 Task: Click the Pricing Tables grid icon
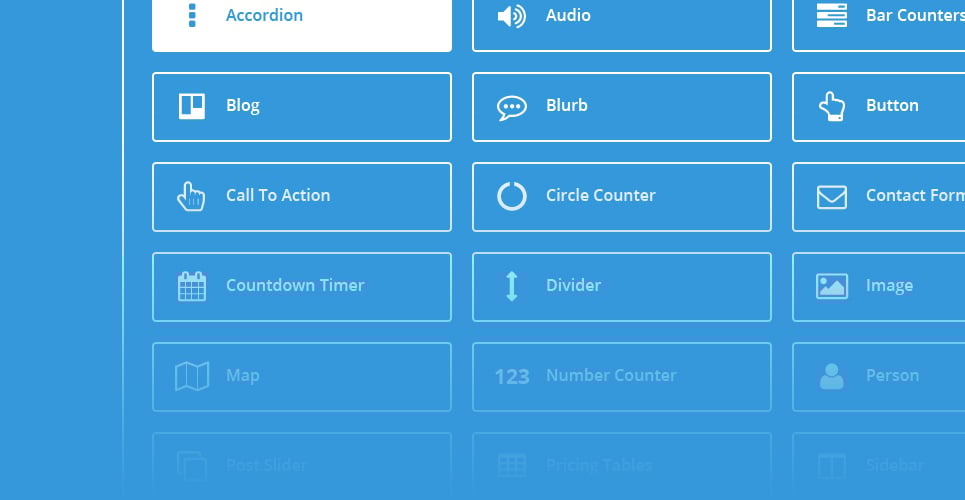(511, 466)
